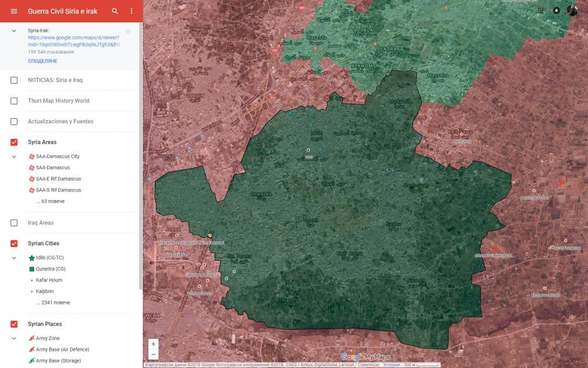Star this map as a favorite

pyautogui.click(x=128, y=31)
